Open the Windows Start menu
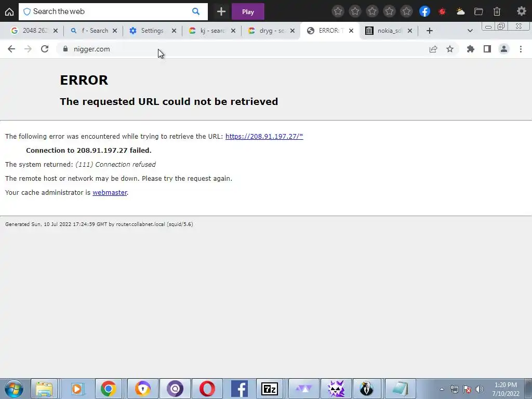 [14, 389]
